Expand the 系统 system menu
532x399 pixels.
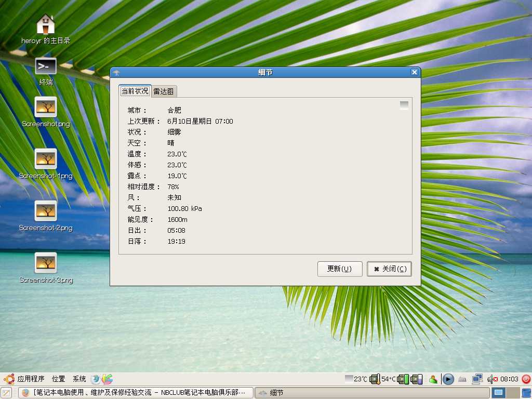[x=79, y=379]
